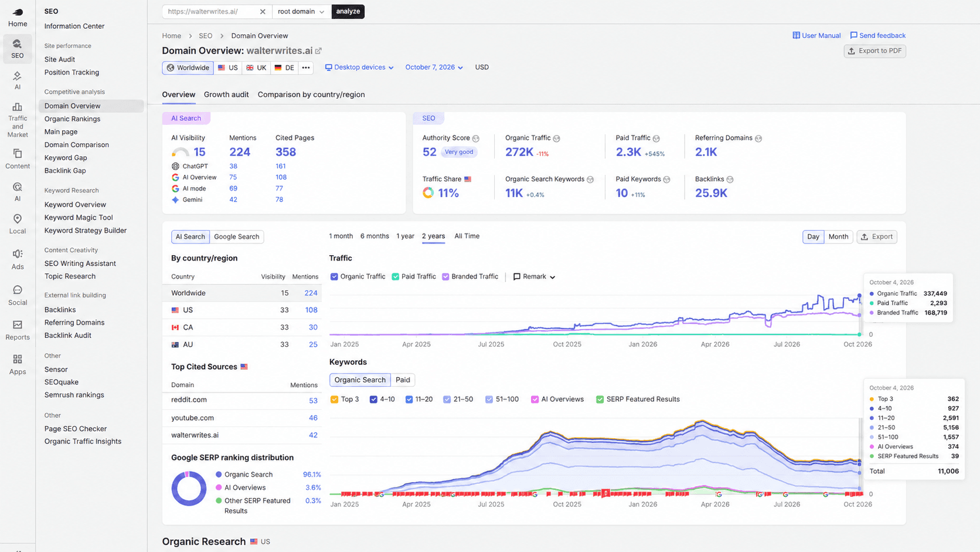Image resolution: width=980 pixels, height=552 pixels.
Task: Click Organic Traffic info icon
Action: tap(556, 138)
